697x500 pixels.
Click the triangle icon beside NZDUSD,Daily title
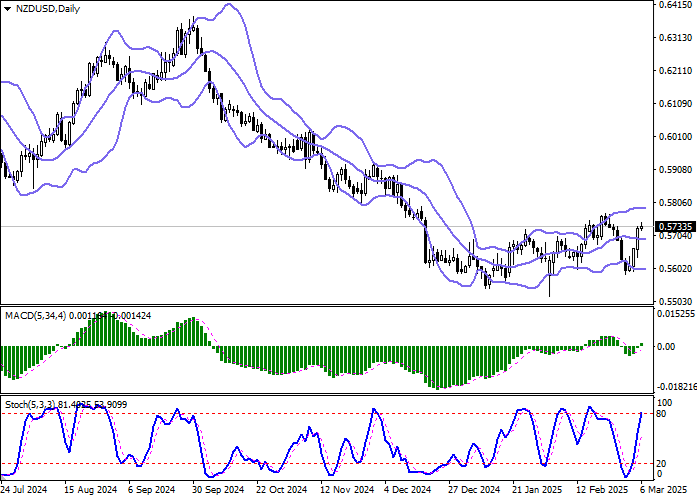pyautogui.click(x=8, y=9)
